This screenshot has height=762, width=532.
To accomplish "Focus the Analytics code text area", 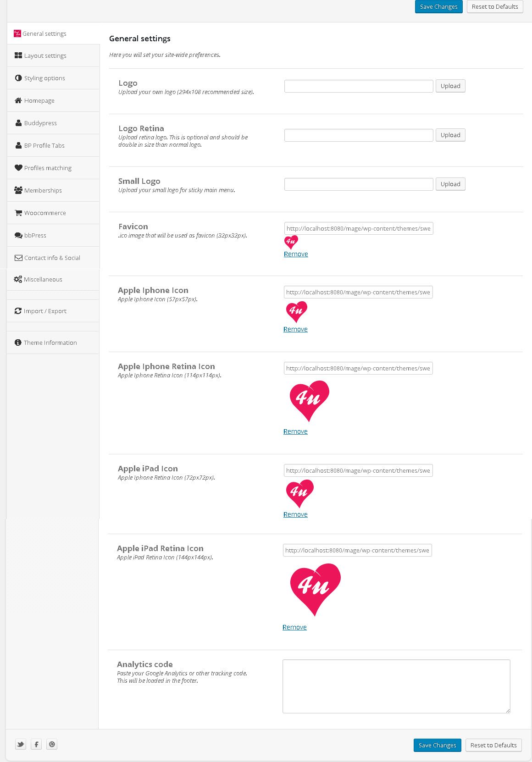I will [396, 686].
